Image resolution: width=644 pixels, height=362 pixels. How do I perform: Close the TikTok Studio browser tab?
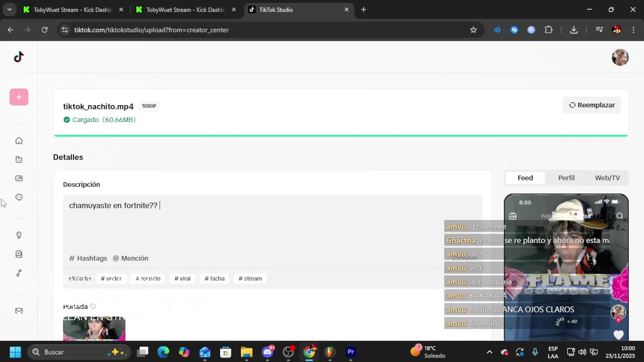(347, 10)
